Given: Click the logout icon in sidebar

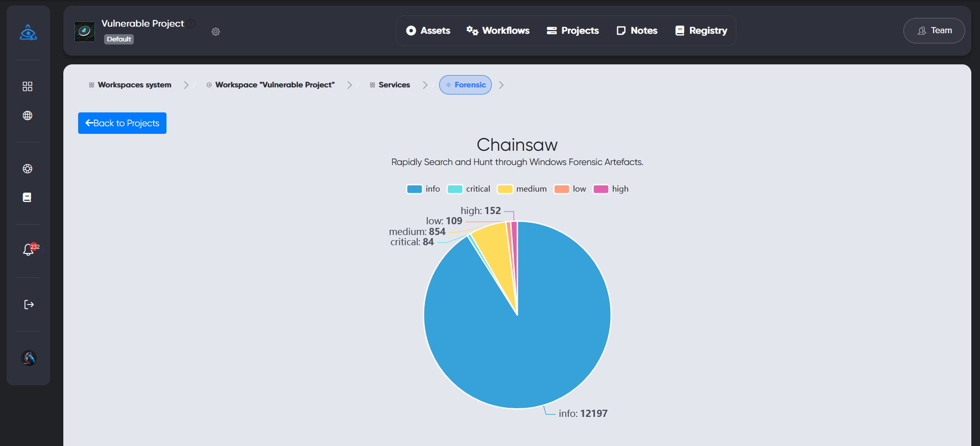Looking at the screenshot, I should pos(29,304).
